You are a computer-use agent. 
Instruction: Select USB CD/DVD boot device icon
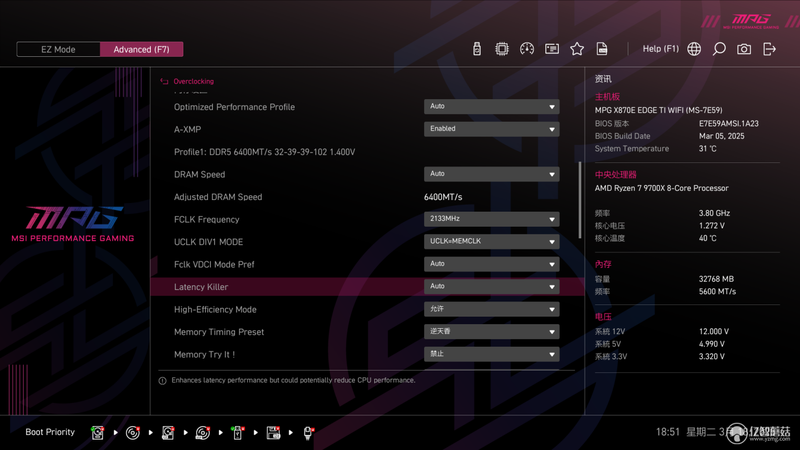(203, 433)
